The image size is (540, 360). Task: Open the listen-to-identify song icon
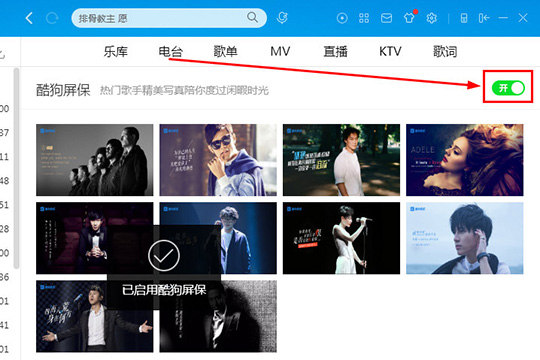pyautogui.click(x=282, y=18)
